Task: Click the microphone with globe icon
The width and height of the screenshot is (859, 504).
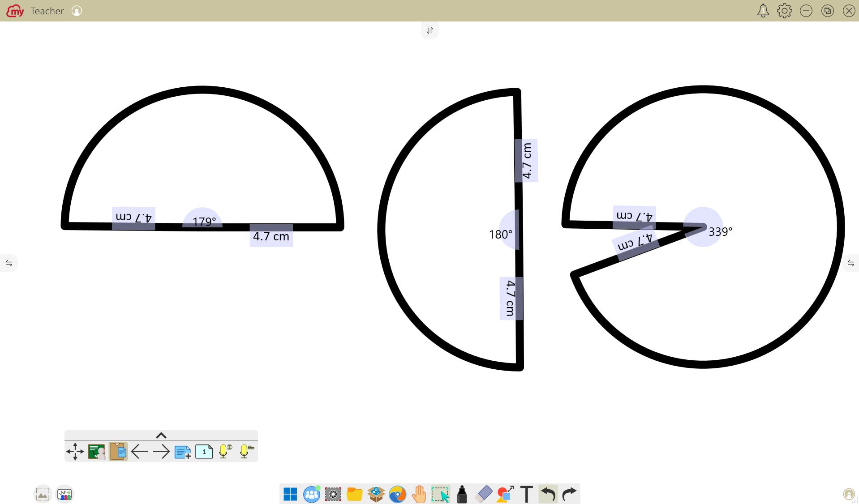Action: pyautogui.click(x=225, y=451)
